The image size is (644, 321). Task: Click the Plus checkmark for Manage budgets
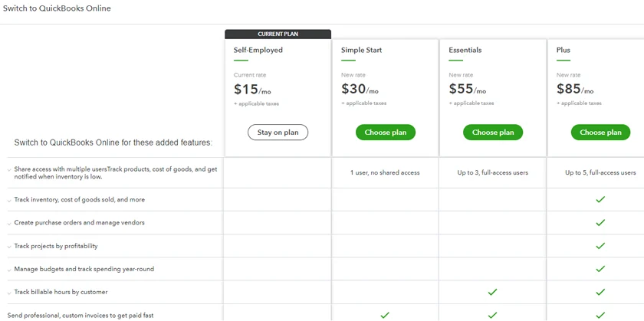(x=600, y=269)
